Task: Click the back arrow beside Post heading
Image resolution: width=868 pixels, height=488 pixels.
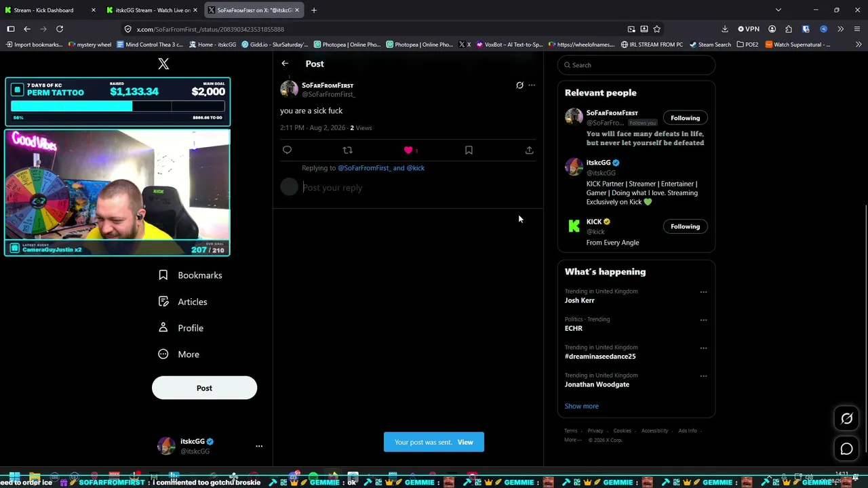Action: tap(285, 64)
